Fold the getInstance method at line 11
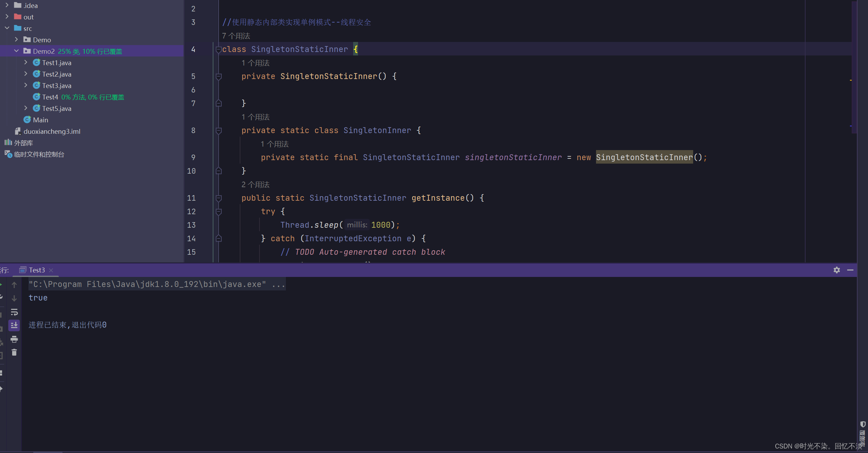 (219, 198)
